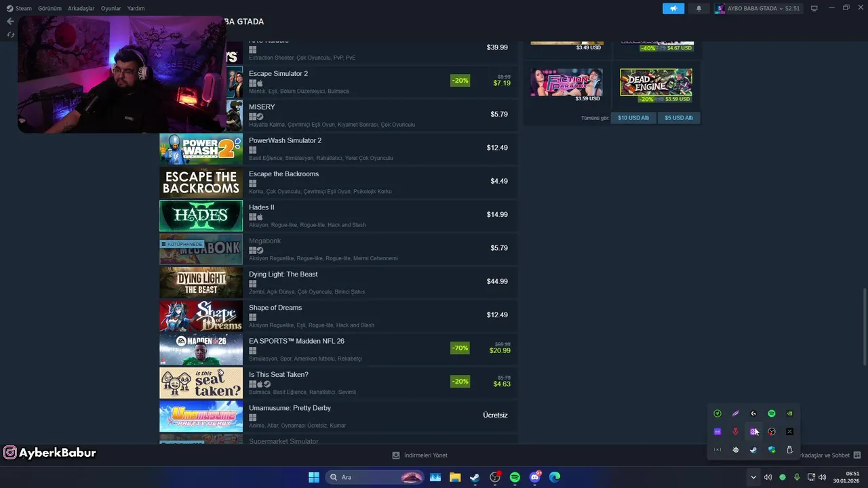Click the Dead Engine sidebar capsule
Viewport: 868px width, 488px height.
(x=656, y=82)
